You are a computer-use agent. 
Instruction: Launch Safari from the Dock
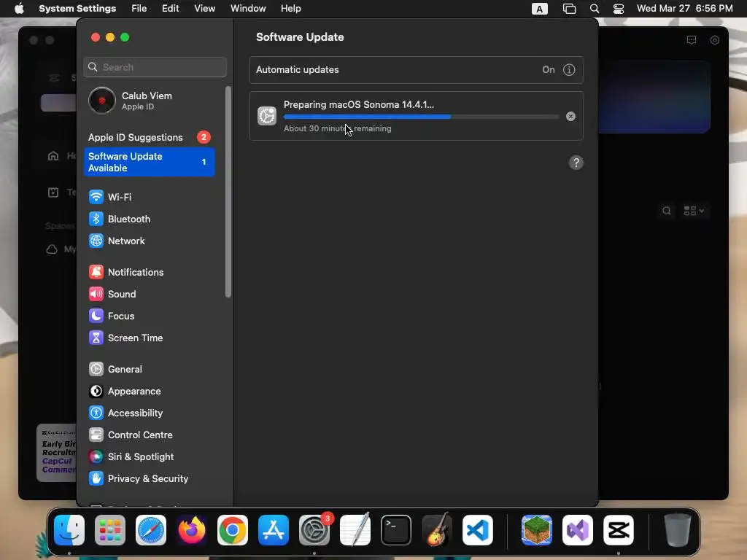(x=151, y=530)
